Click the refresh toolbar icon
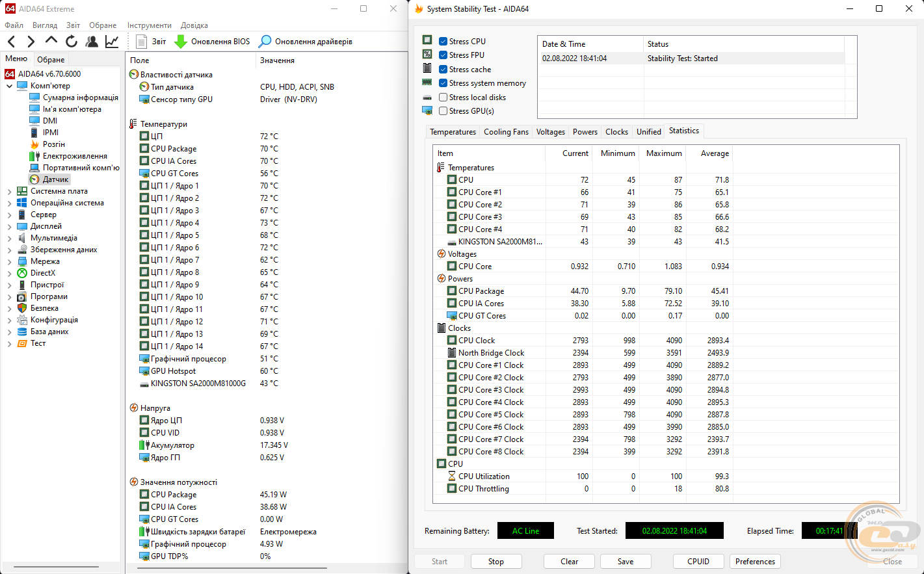This screenshot has height=574, width=924. coord(72,42)
